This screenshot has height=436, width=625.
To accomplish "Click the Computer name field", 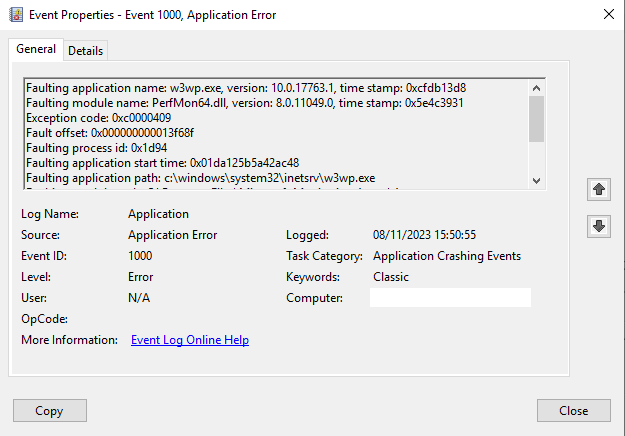I will [x=450, y=298].
